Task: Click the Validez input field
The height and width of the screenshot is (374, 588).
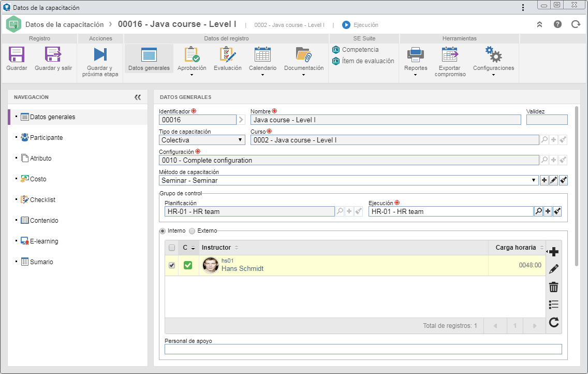Action: [x=547, y=120]
